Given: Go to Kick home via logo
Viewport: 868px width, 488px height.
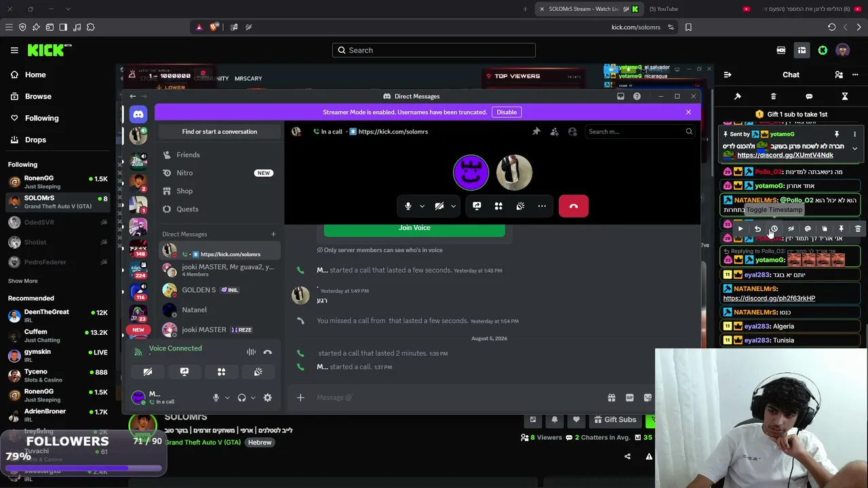Looking at the screenshot, I should [x=50, y=50].
